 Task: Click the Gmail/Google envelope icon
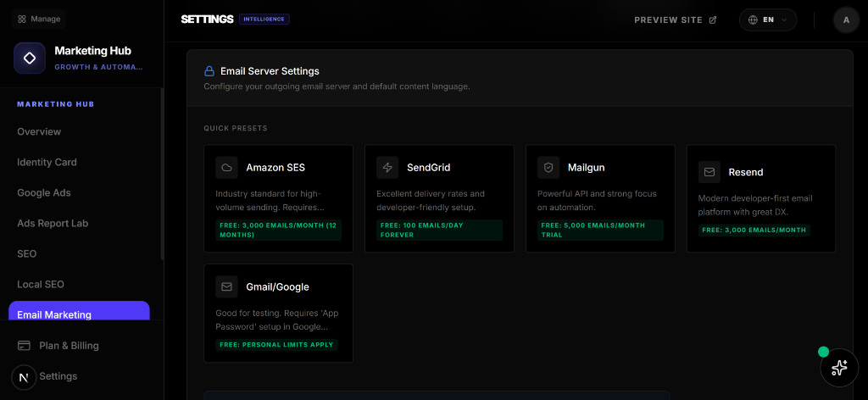(x=226, y=287)
